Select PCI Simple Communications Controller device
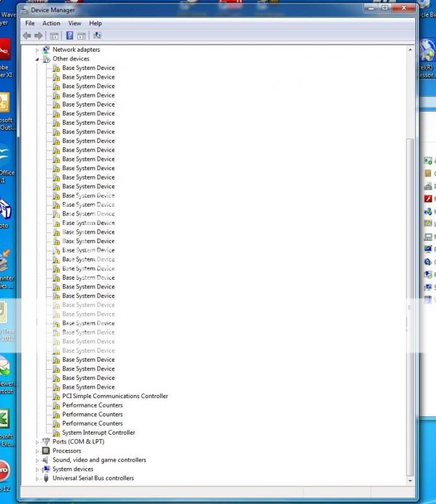This screenshot has height=504, width=436. coord(115,396)
